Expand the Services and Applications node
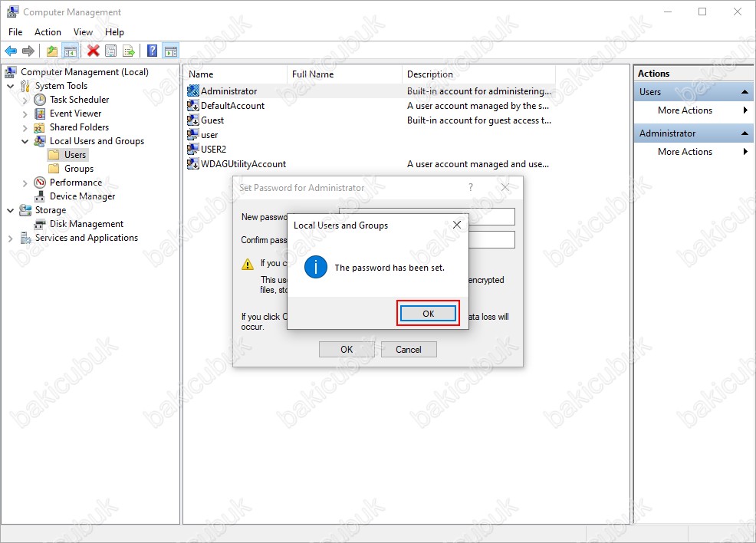 [11, 239]
